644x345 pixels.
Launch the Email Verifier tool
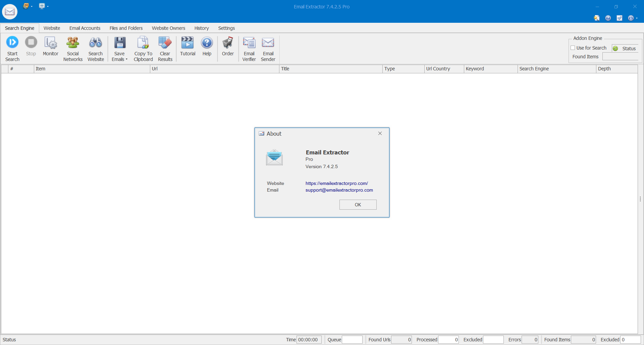click(x=249, y=43)
